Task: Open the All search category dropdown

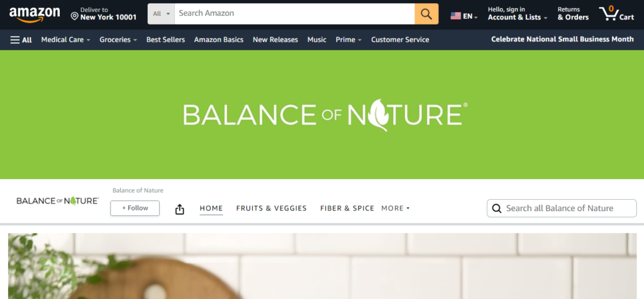Action: pyautogui.click(x=161, y=14)
